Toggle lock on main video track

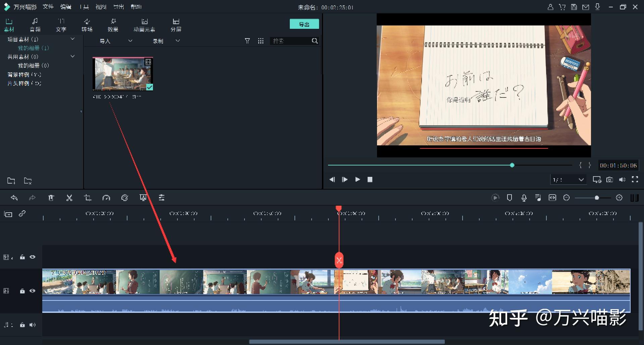pos(22,291)
